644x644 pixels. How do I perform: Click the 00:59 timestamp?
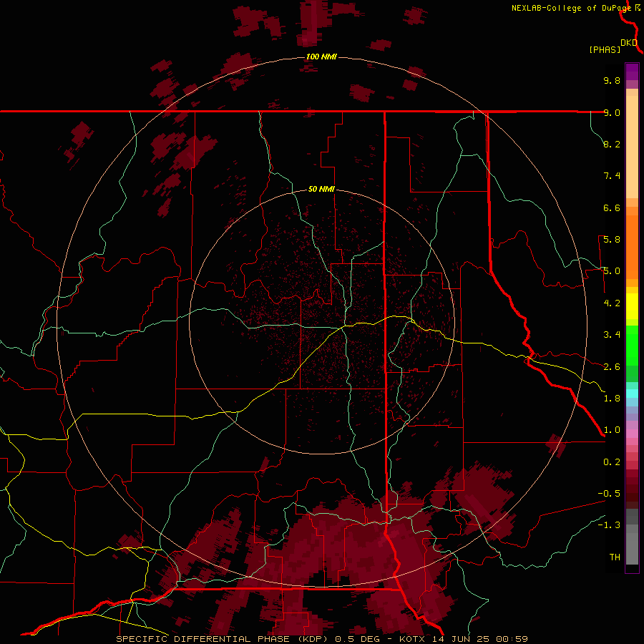point(512,639)
